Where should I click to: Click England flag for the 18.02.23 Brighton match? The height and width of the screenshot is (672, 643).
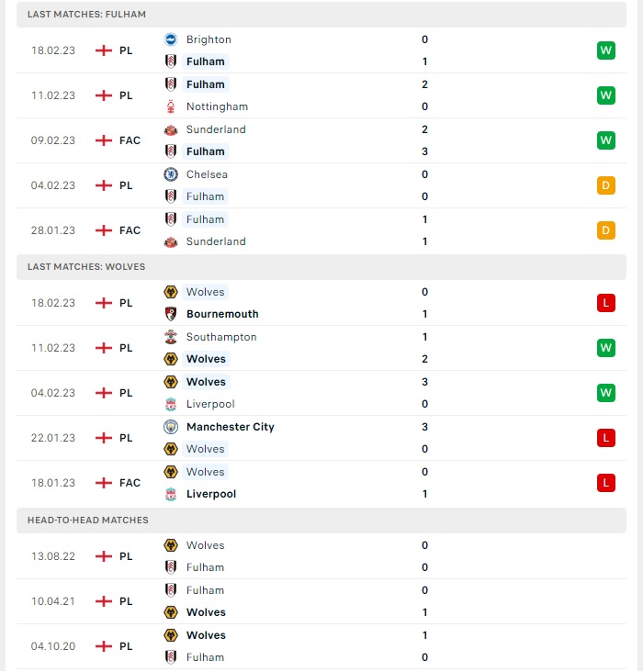104,50
